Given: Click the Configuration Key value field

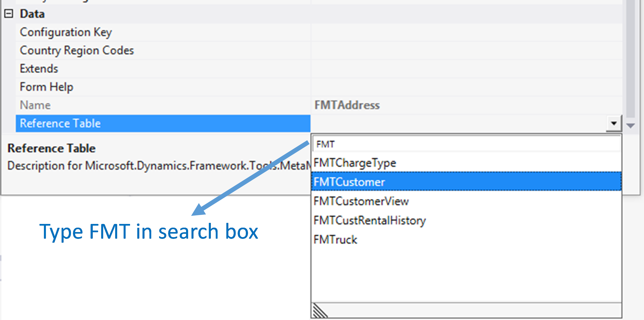Looking at the screenshot, I should pyautogui.click(x=465, y=32).
